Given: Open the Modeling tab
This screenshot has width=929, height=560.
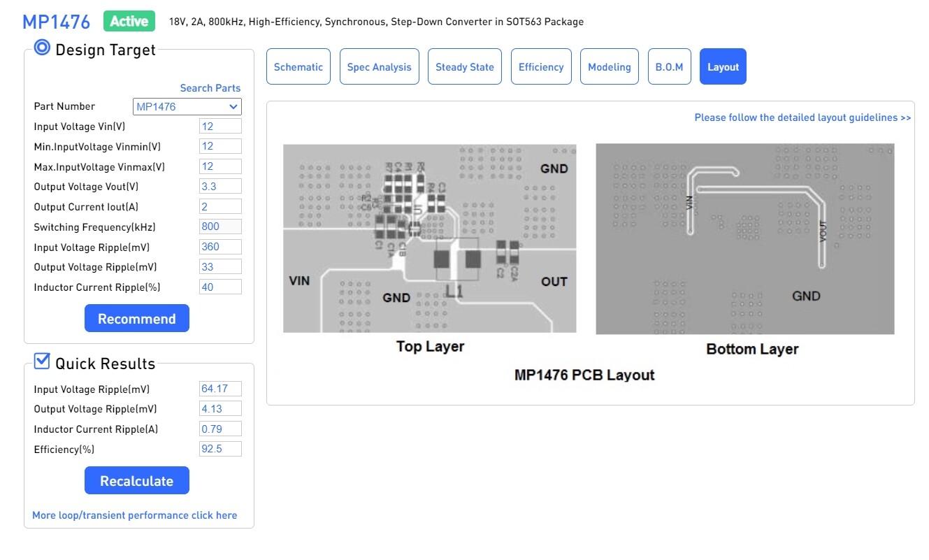Looking at the screenshot, I should (610, 67).
